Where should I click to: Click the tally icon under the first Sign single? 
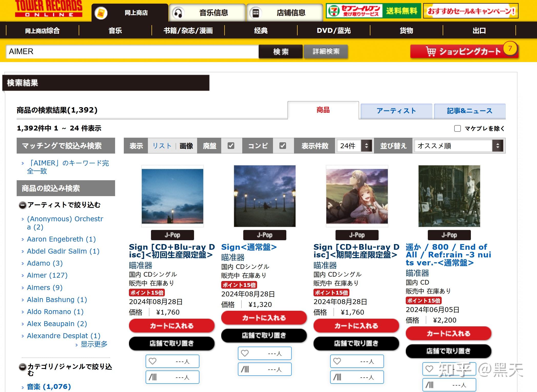(x=153, y=377)
